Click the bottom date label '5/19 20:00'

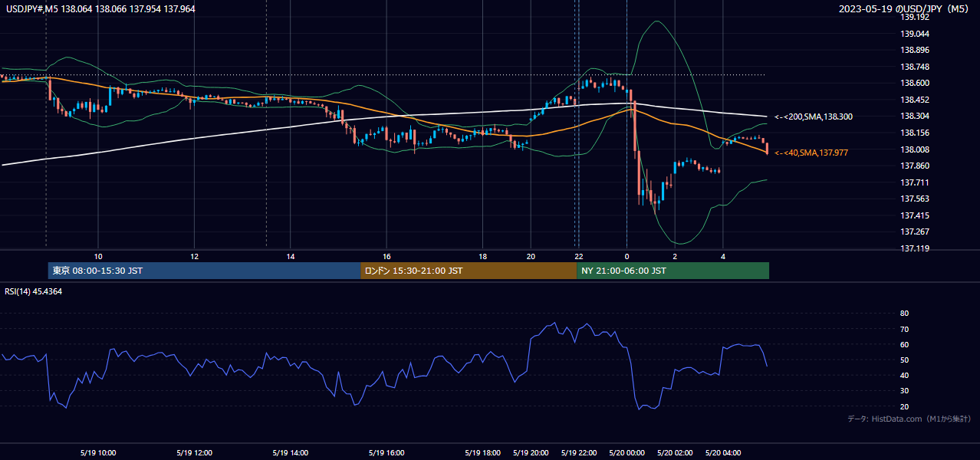coord(531,453)
